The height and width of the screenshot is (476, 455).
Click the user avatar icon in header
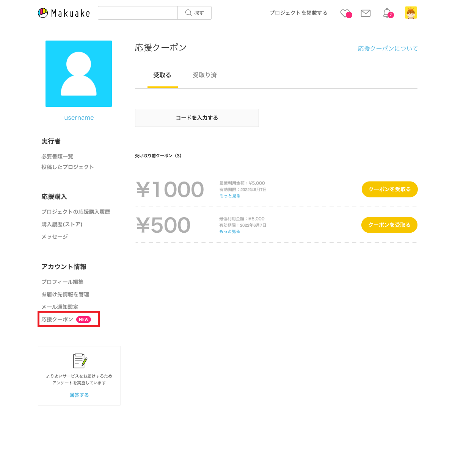click(x=411, y=13)
